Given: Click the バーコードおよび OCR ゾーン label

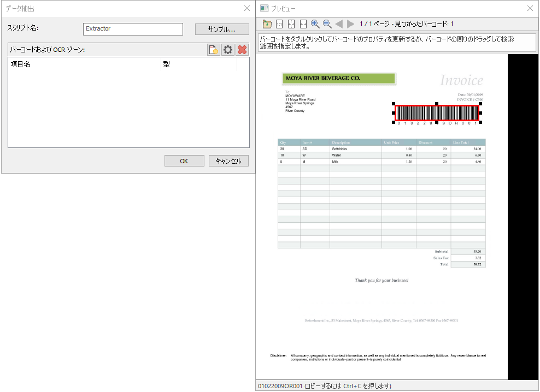Looking at the screenshot, I should click(47, 50).
